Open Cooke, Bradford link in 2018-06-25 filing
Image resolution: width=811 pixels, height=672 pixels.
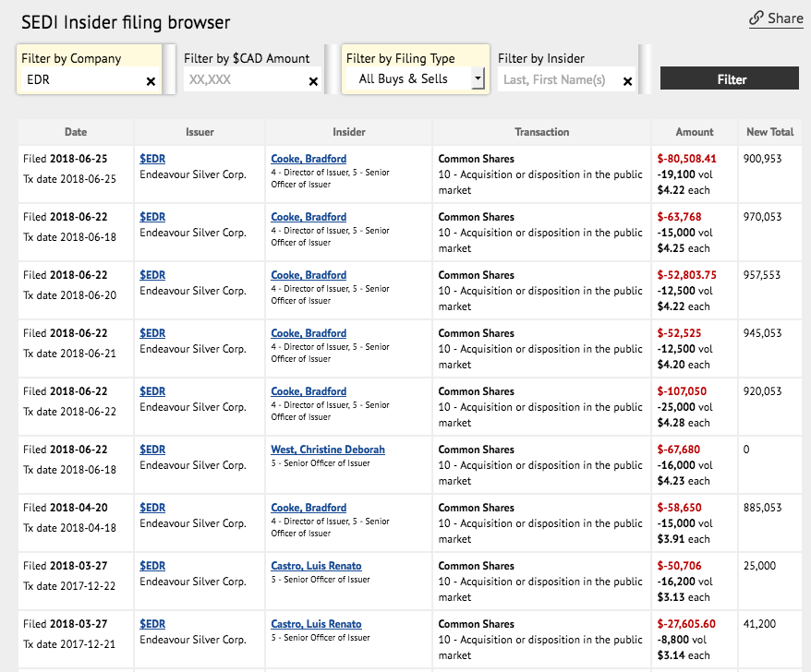[309, 159]
